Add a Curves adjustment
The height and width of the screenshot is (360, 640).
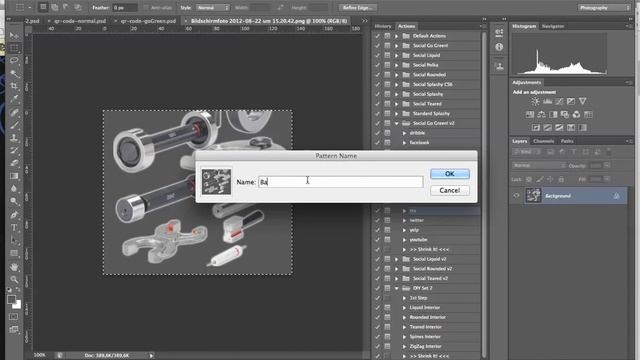tap(559, 101)
